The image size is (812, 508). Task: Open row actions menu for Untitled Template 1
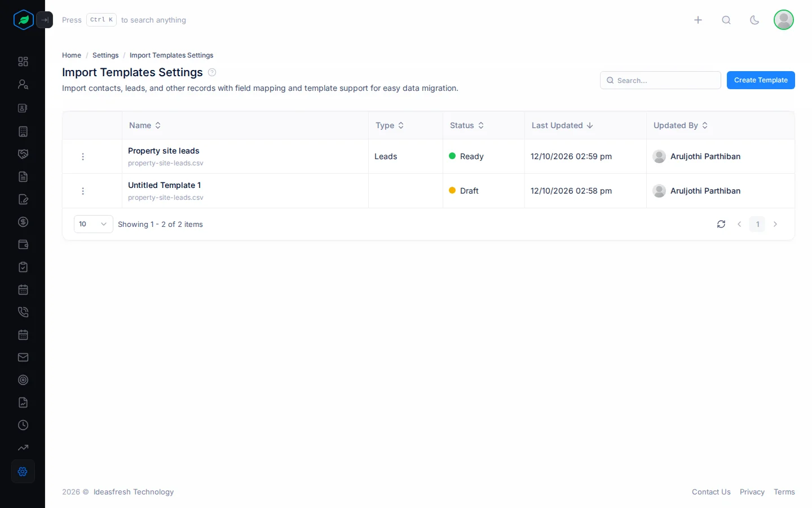pos(83,191)
